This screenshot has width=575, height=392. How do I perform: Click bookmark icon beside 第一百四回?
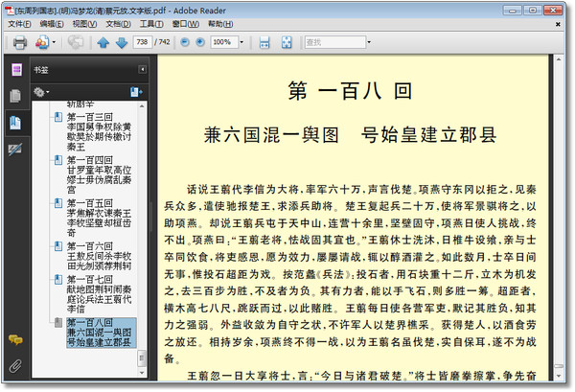coord(57,160)
